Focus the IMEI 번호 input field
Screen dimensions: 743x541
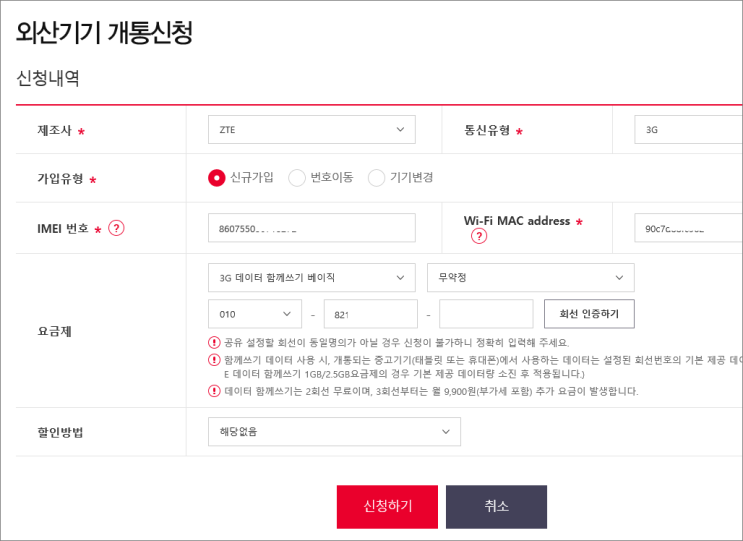(x=312, y=228)
